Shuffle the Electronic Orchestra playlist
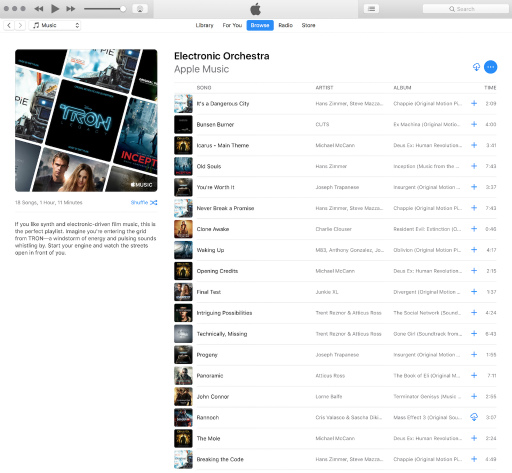This screenshot has width=512, height=473. tap(144, 202)
